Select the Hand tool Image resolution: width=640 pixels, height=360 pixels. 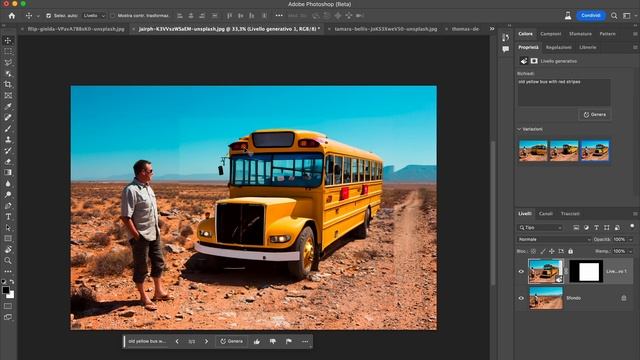(x=8, y=249)
